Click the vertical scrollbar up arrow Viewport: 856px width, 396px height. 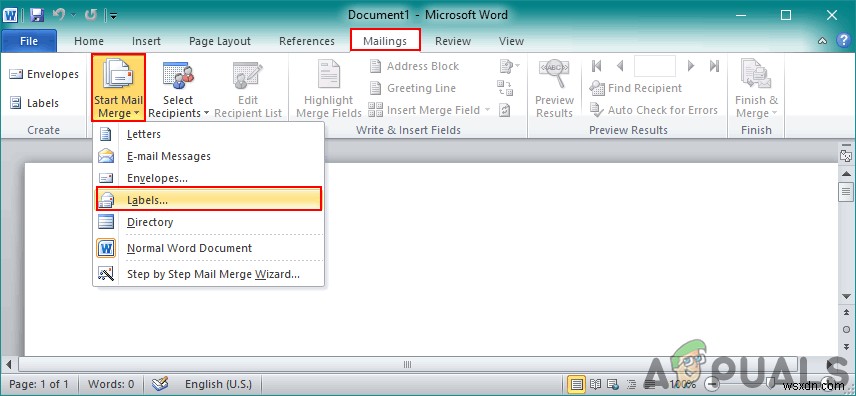tap(846, 173)
